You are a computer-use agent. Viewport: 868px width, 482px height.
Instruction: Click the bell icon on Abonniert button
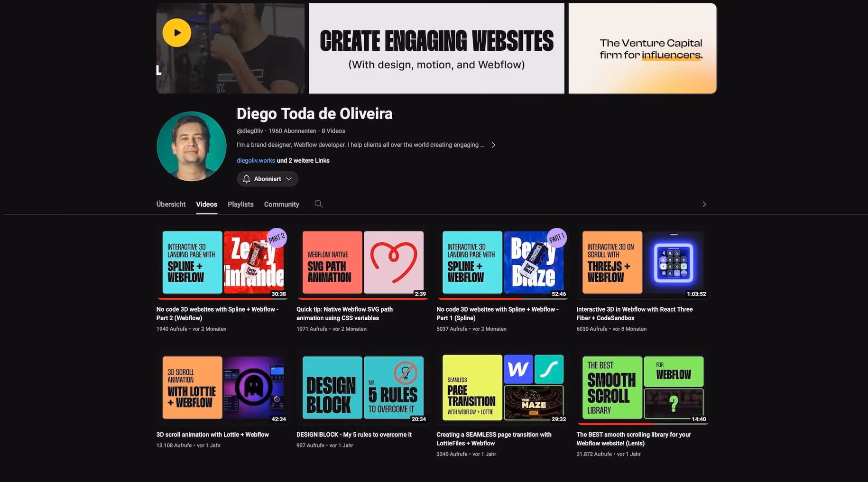tap(246, 179)
